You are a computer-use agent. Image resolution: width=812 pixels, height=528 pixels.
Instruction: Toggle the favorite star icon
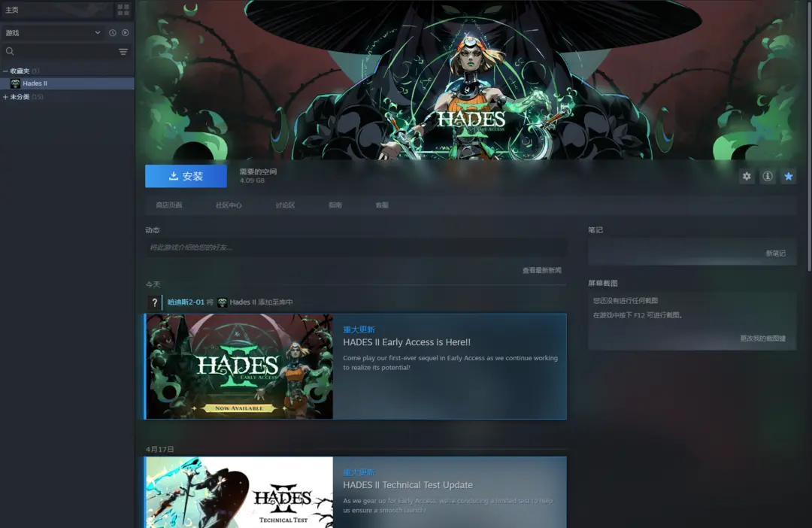click(x=789, y=176)
